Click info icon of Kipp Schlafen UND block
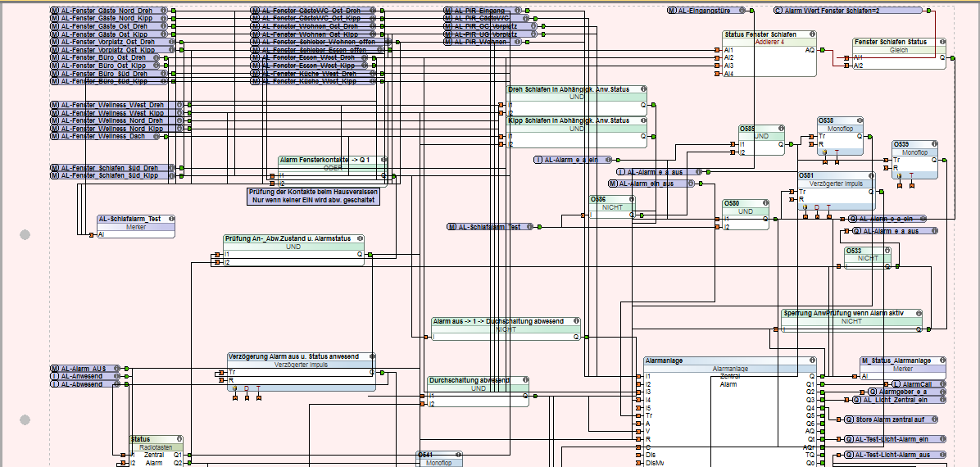Screen dimensions: 980x467 click(x=642, y=120)
